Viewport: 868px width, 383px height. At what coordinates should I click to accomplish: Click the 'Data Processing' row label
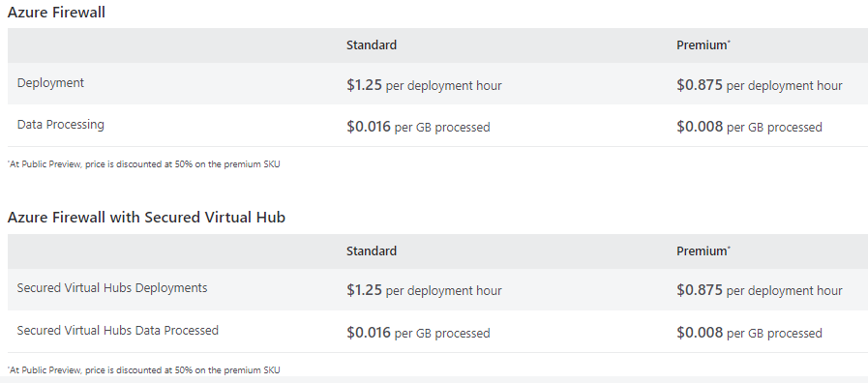pos(60,125)
